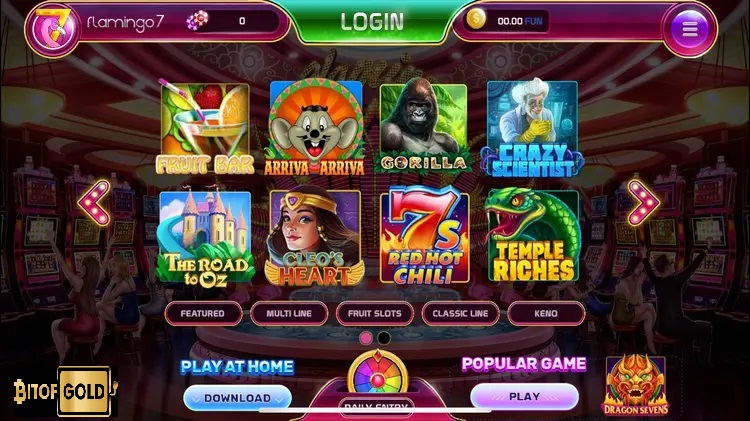This screenshot has width=750, height=421.
Task: Switch to the Featured category tab
Action: pyautogui.click(x=203, y=314)
